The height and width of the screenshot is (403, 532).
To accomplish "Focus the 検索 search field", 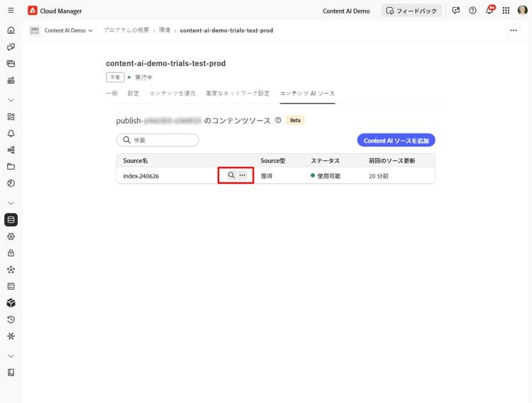I will click(157, 140).
